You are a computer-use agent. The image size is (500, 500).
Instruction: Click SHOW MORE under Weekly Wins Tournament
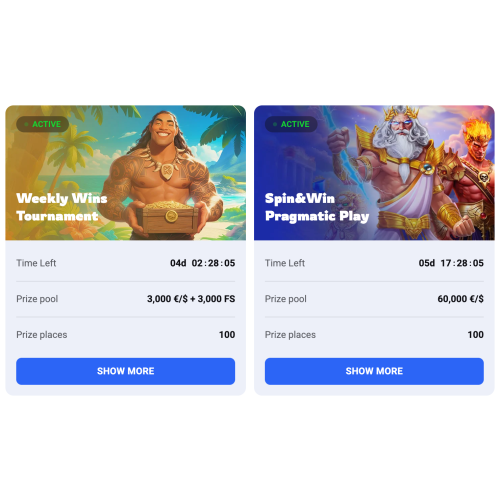coord(125,371)
